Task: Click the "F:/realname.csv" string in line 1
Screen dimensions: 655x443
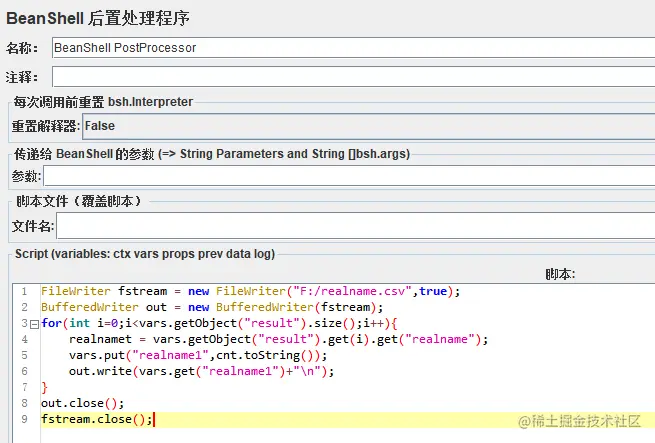Action: pos(352,291)
